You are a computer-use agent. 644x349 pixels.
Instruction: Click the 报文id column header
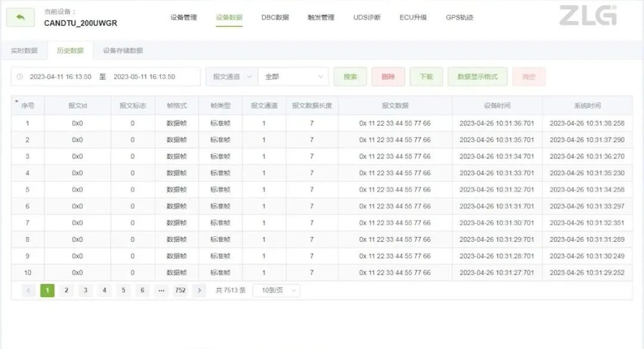(x=78, y=105)
